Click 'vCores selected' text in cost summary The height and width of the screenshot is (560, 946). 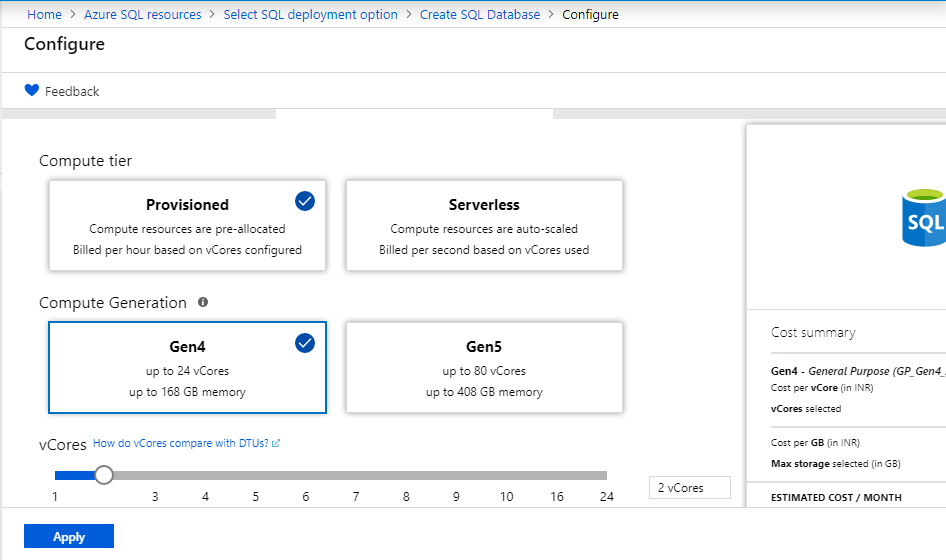coord(806,409)
